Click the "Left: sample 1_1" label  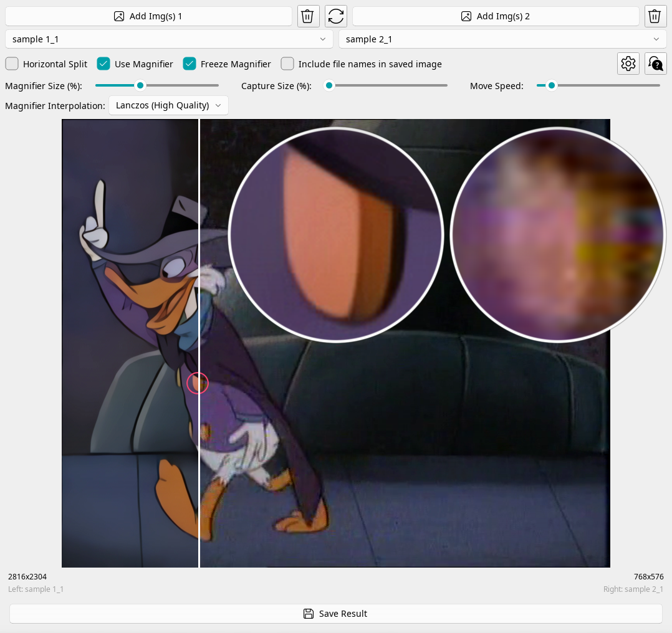36,589
